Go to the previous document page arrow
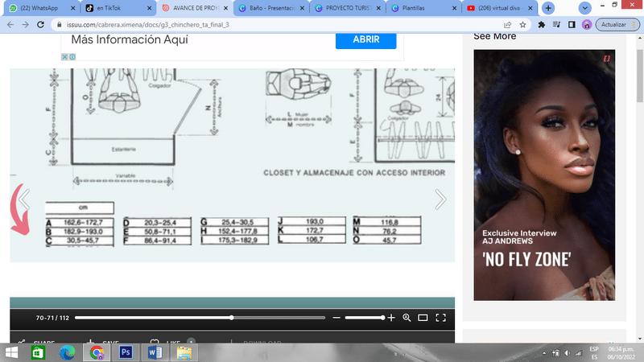 click(x=24, y=200)
